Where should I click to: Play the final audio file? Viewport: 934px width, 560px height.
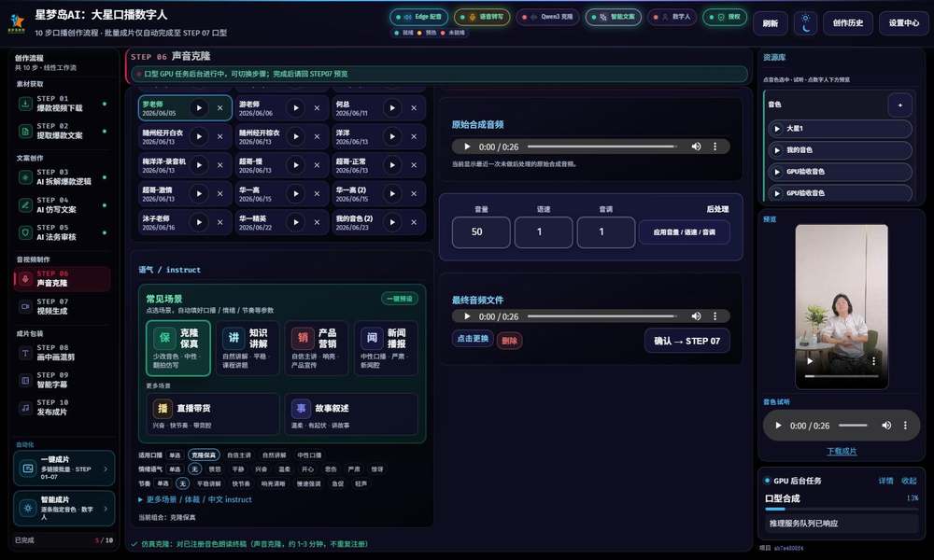[x=467, y=316]
